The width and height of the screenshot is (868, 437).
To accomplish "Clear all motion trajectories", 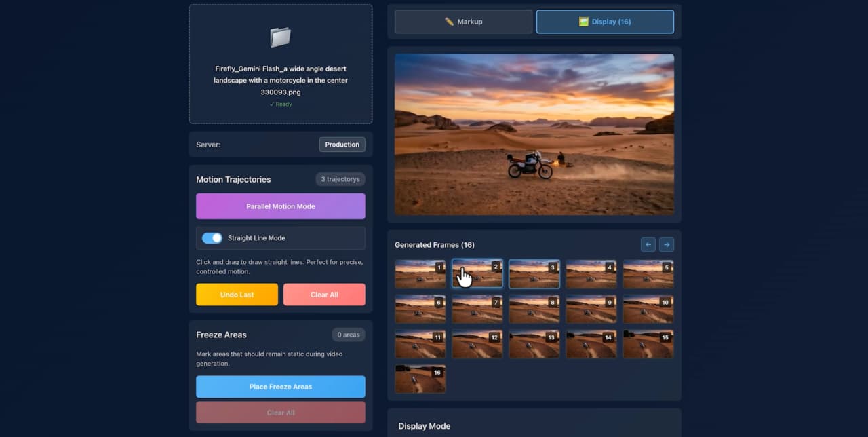I will (324, 294).
